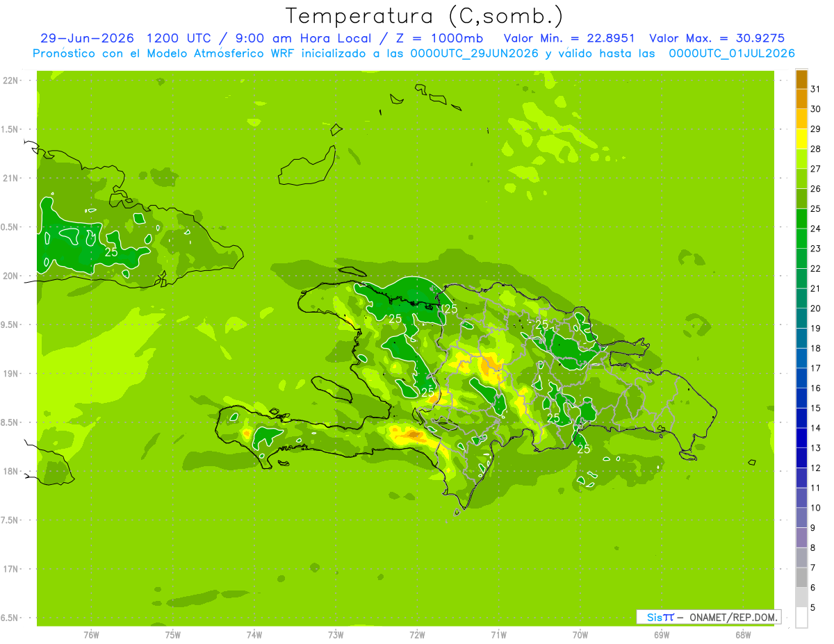This screenshot has width=834, height=644.
Task: Click the colorbar value '28'
Action: (816, 149)
